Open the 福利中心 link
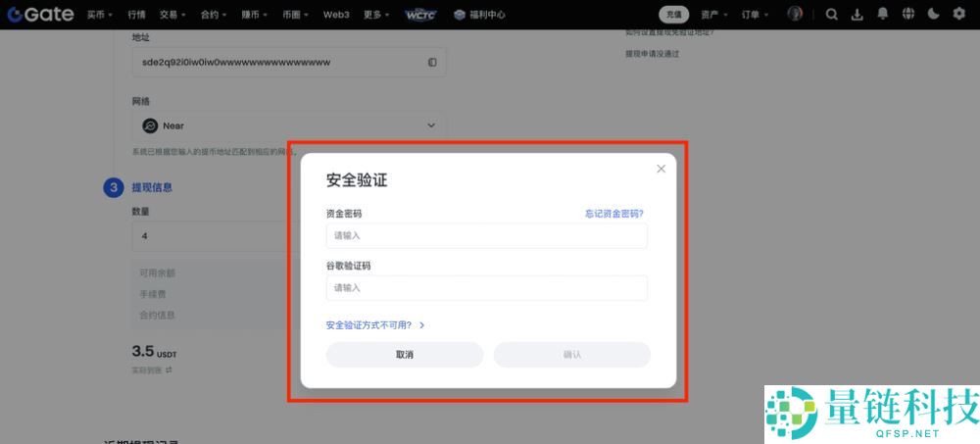Image resolution: width=980 pixels, height=444 pixels. click(479, 15)
